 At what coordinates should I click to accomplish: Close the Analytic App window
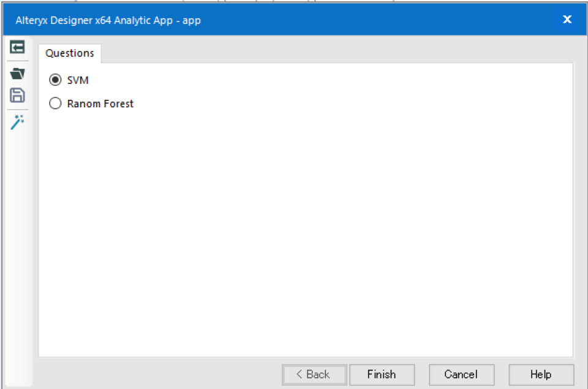(567, 20)
